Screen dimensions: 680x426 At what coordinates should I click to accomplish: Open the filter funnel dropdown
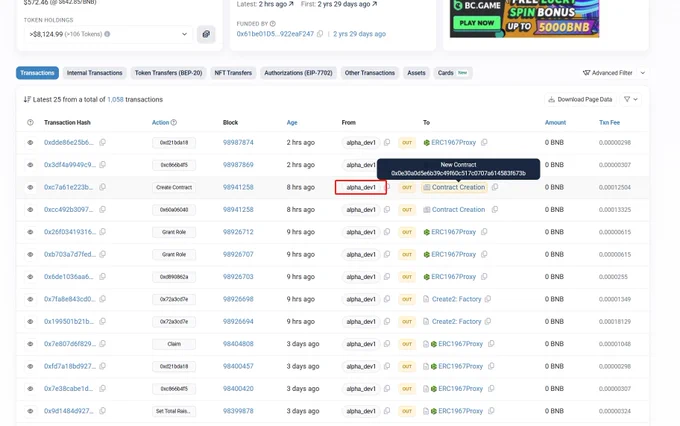tap(631, 99)
